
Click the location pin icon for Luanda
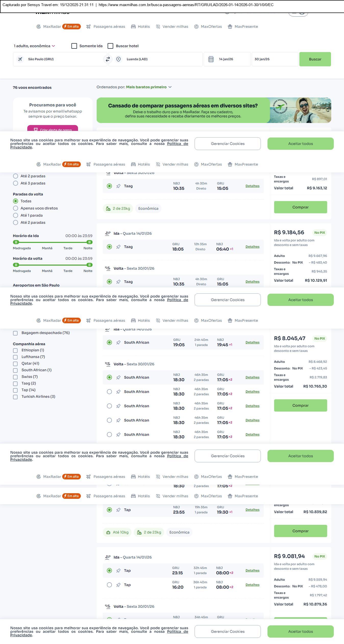pos(118,59)
